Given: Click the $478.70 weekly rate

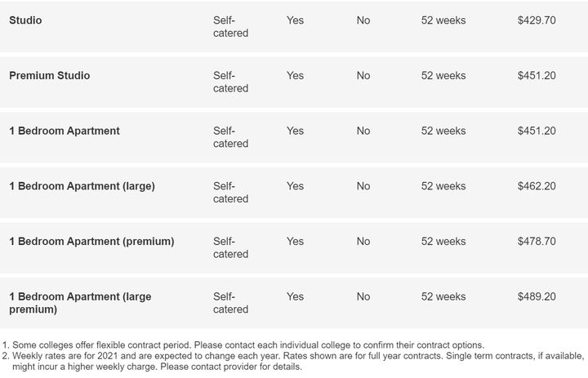Looking at the screenshot, I should click(x=537, y=241).
